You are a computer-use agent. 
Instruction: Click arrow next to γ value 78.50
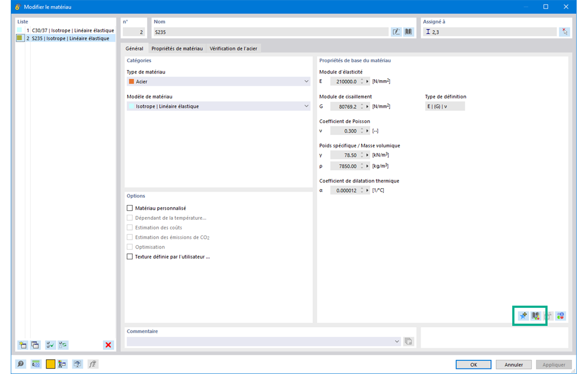(367, 155)
